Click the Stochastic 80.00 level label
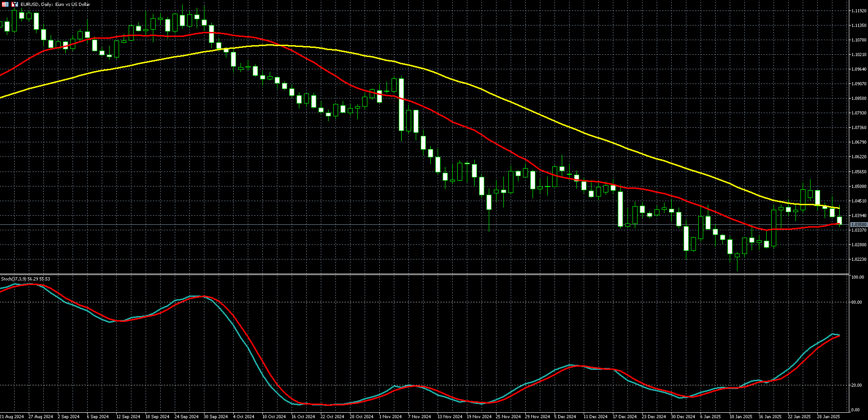This screenshot has width=868, height=420. [857, 302]
